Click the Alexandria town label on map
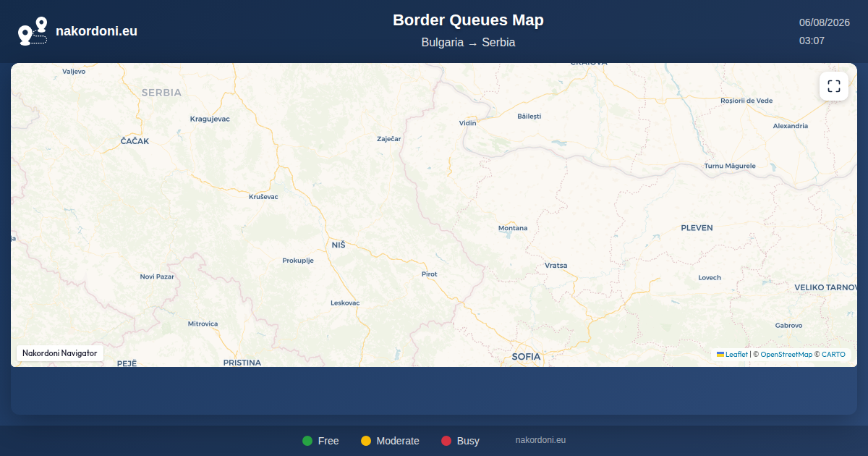The width and height of the screenshot is (868, 456). pos(791,126)
